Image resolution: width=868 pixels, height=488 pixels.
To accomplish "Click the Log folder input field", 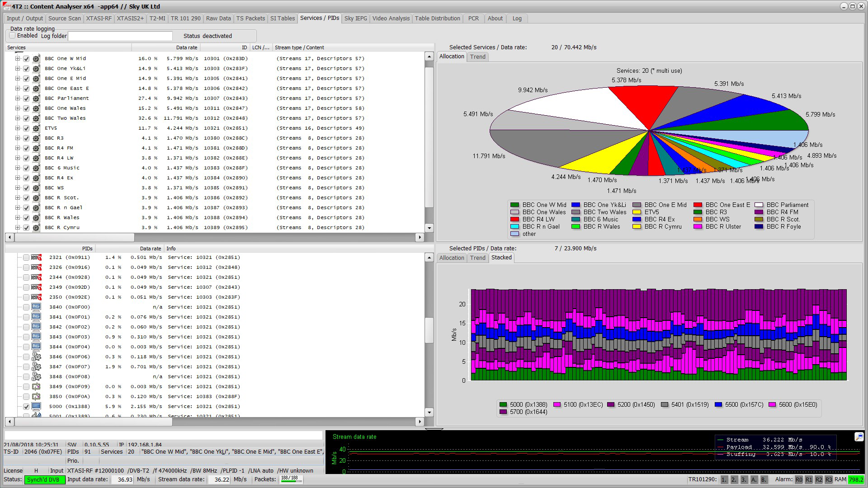I will [120, 36].
